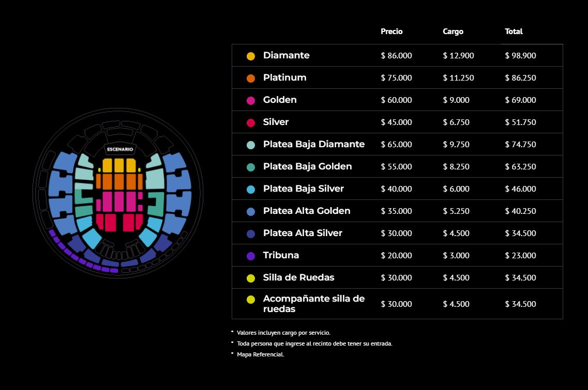The height and width of the screenshot is (390, 588).
Task: Click the Platea Baja Silver color dot
Action: pos(251,190)
